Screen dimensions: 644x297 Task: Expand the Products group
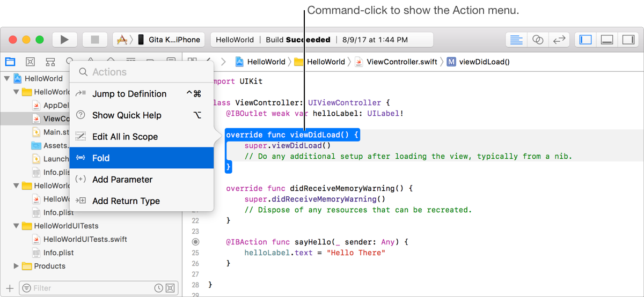pyautogui.click(x=16, y=266)
